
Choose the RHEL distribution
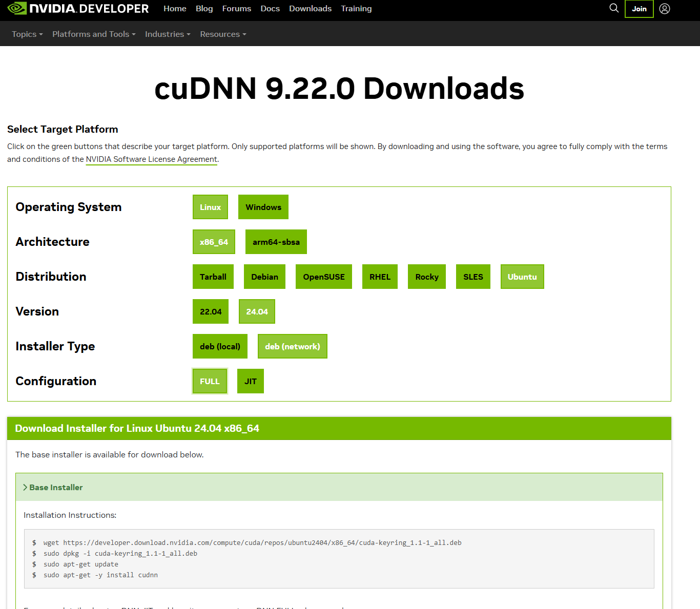(x=380, y=277)
